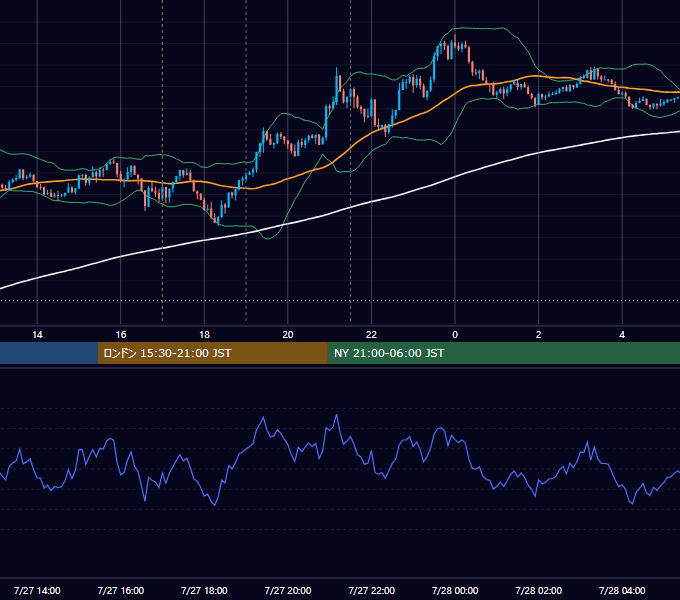Image resolution: width=680 pixels, height=600 pixels.
Task: Click the time axis label 16
Action: 121,335
